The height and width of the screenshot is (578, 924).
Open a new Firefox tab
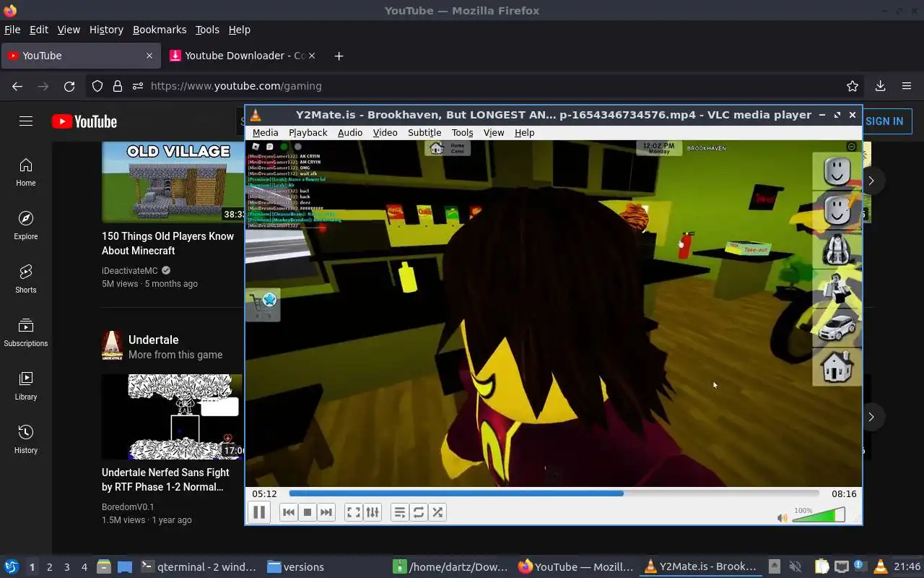click(x=339, y=56)
